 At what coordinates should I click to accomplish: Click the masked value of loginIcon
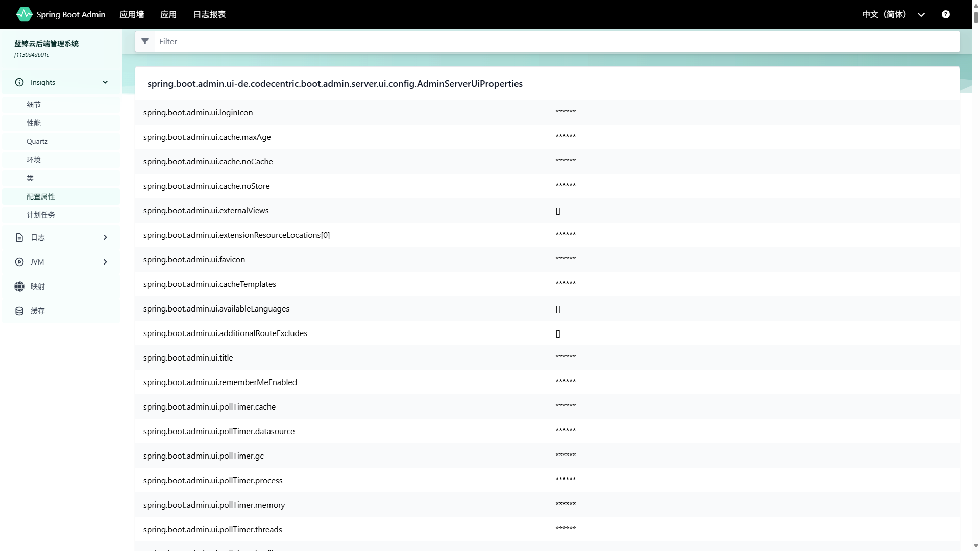click(x=566, y=112)
